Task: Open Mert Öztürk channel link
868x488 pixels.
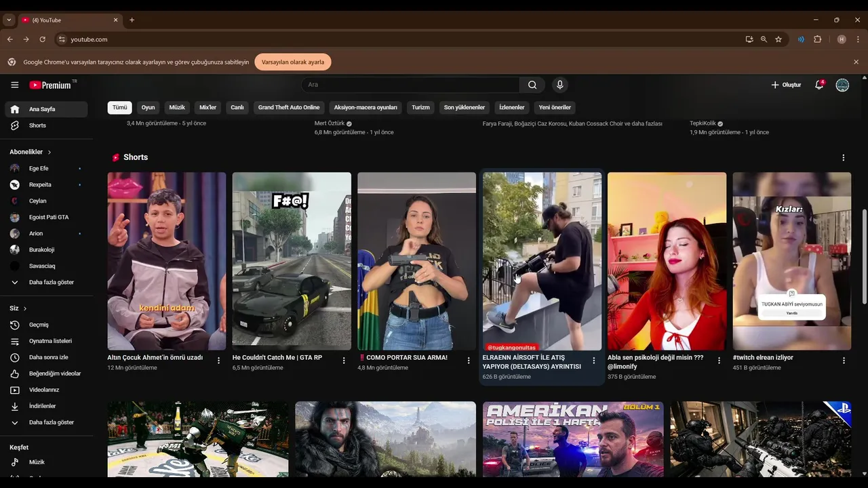Action: 330,123
